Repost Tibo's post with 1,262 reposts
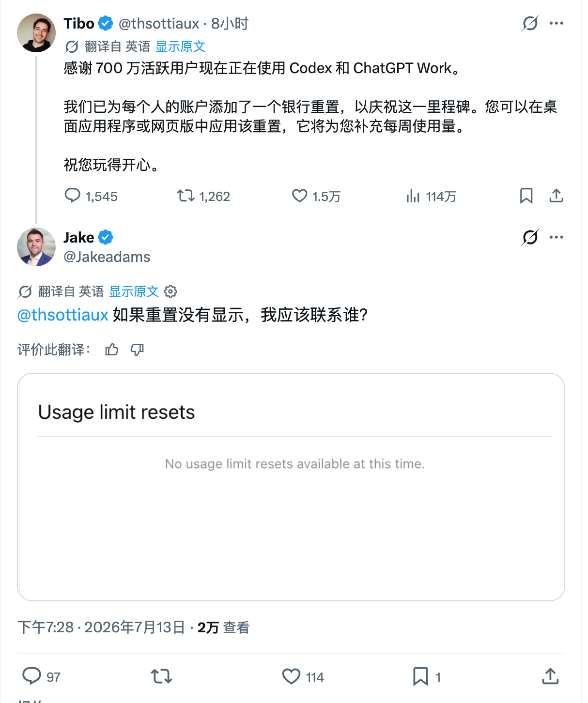The height and width of the screenshot is (703, 588). 186,196
